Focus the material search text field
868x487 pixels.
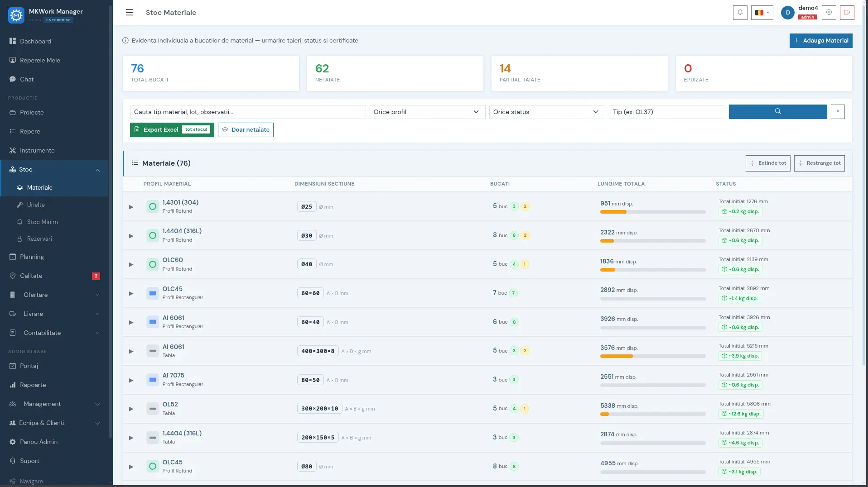(248, 112)
